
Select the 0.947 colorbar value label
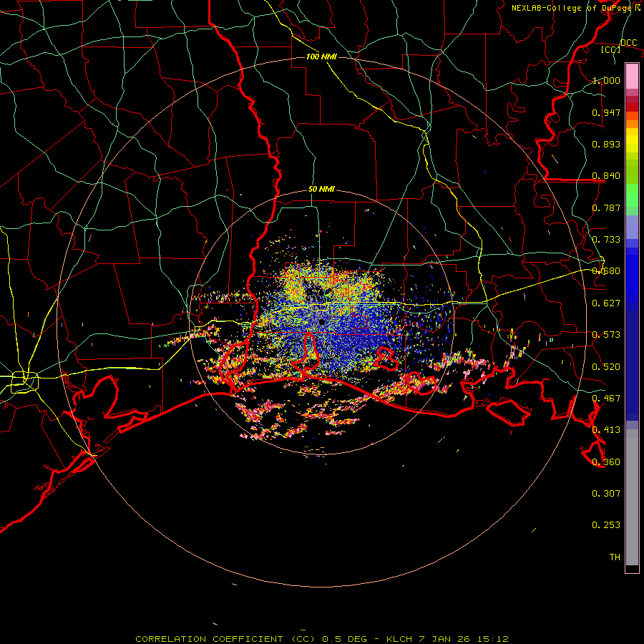click(606, 112)
